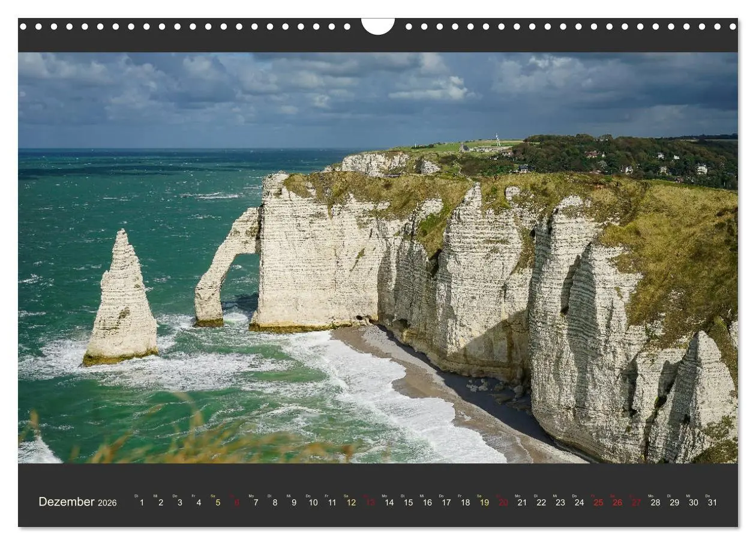The image size is (756, 545).
Task: Select day 15 in the calendar strip
Action: coord(408,503)
